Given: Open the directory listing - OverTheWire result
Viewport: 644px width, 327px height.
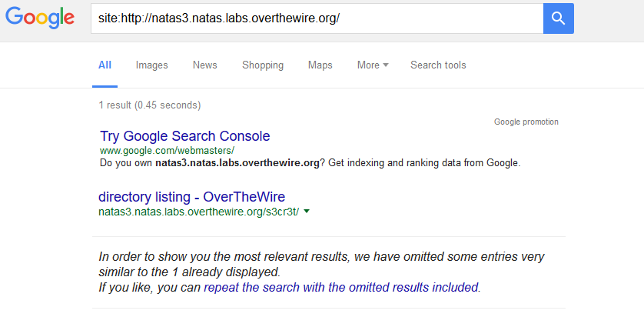Looking at the screenshot, I should (x=191, y=197).
